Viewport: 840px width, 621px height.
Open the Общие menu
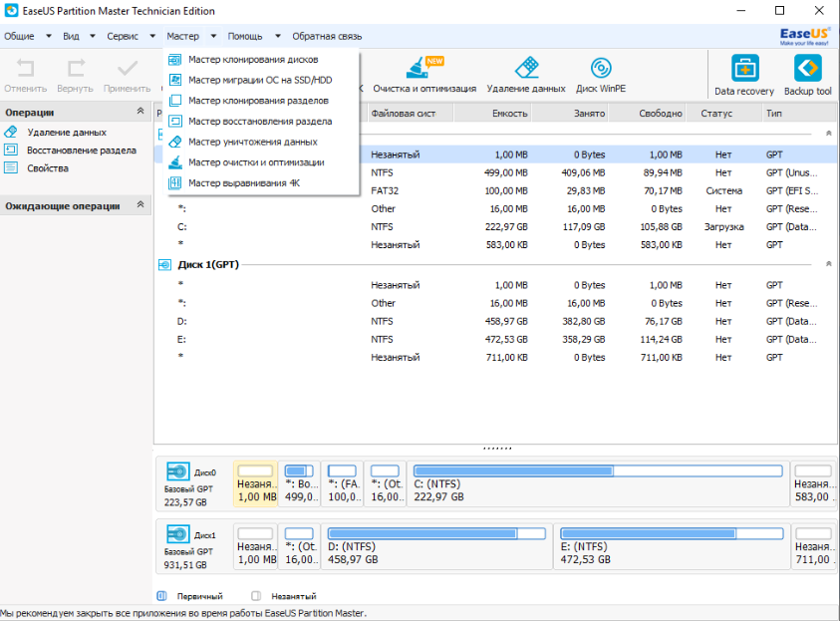pos(19,37)
